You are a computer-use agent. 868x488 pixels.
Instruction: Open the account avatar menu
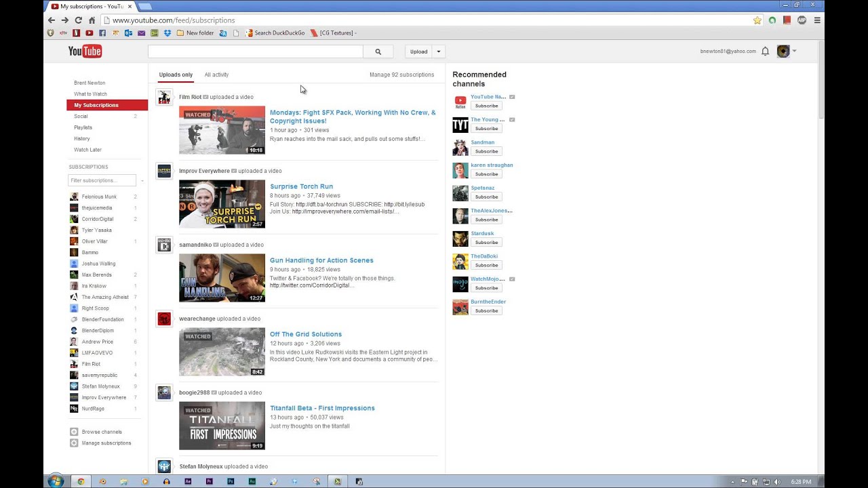pos(783,52)
